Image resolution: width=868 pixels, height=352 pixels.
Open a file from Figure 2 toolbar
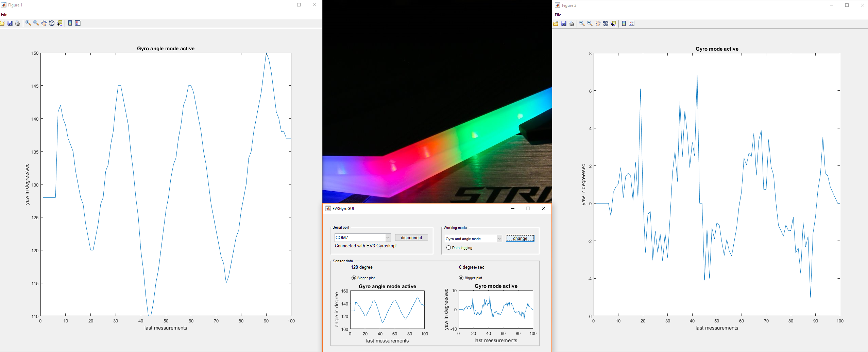(556, 23)
